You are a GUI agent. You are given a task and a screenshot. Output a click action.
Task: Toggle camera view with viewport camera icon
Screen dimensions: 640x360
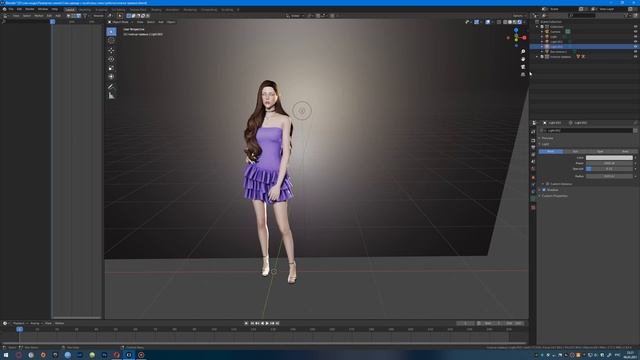pyautogui.click(x=523, y=67)
